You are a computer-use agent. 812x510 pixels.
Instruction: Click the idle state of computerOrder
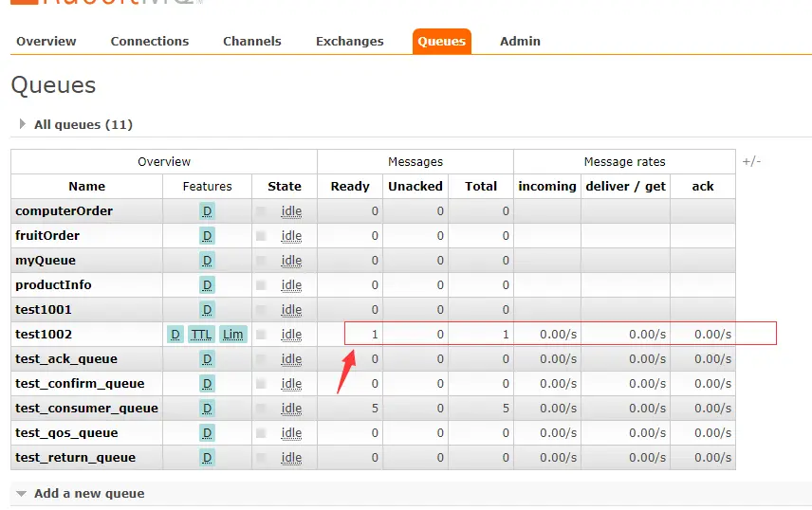click(291, 211)
